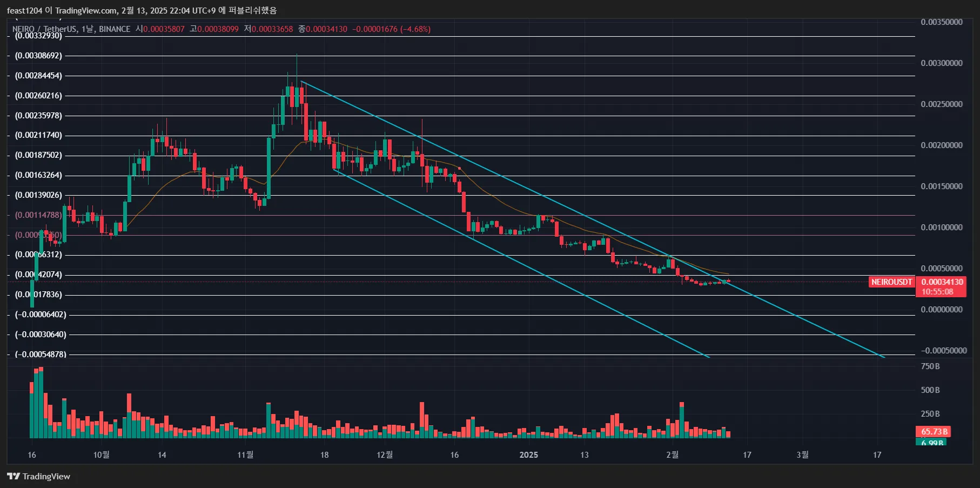Click the level label (0.00260216)
980x488 pixels.
click(x=38, y=96)
